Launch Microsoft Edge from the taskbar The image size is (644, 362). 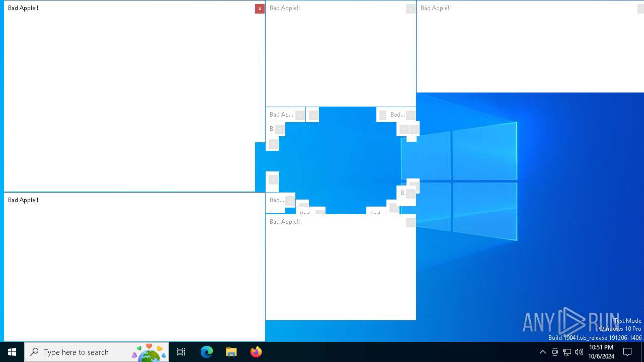207,352
